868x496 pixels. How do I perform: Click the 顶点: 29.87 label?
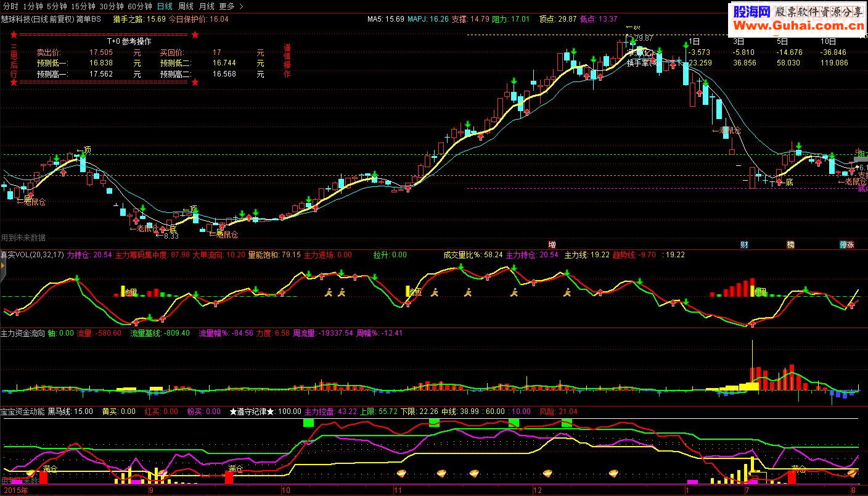tap(558, 19)
